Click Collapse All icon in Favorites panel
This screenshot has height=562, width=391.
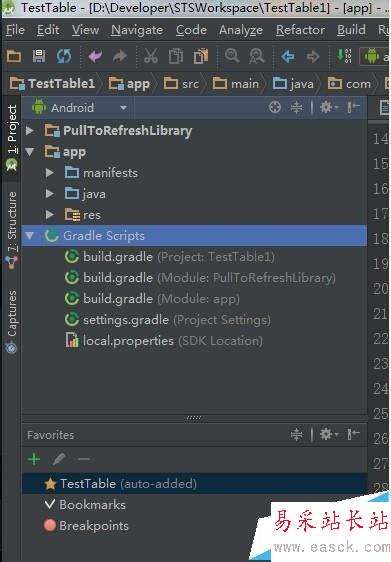coord(296,434)
